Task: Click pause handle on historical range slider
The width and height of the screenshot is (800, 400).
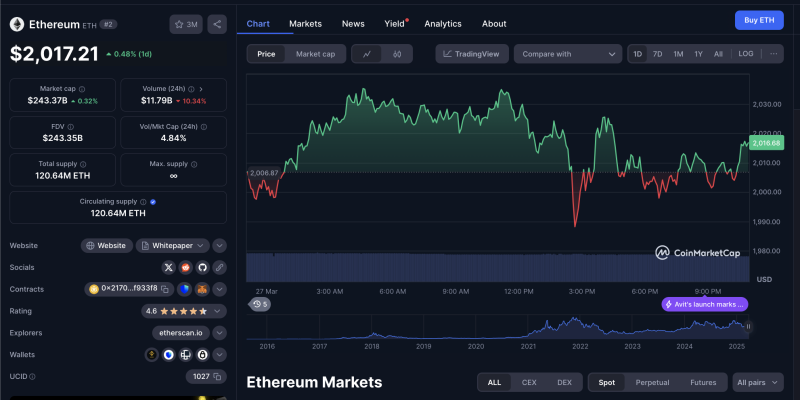Action: tap(748, 327)
